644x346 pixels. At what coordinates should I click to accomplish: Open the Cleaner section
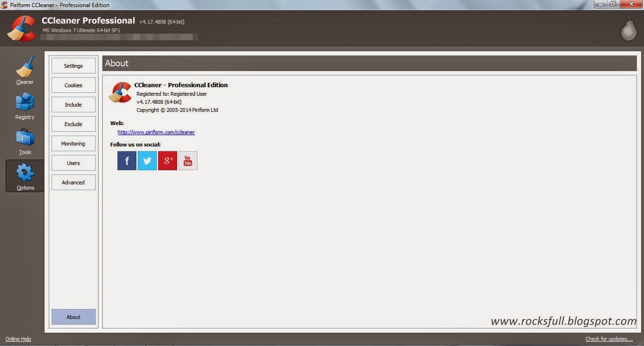[25, 70]
